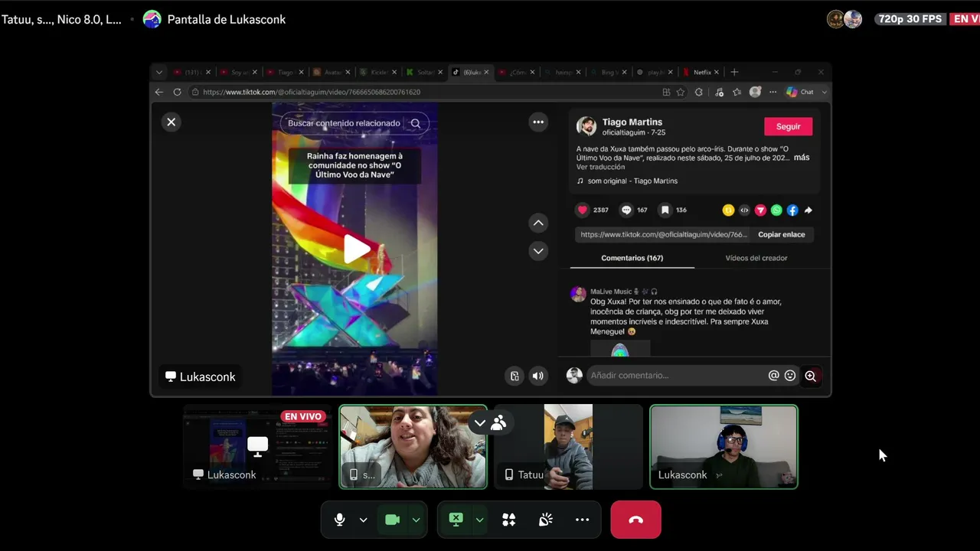Focus the Tatuu participant video tile
This screenshot has height=551, width=980.
coord(568,447)
